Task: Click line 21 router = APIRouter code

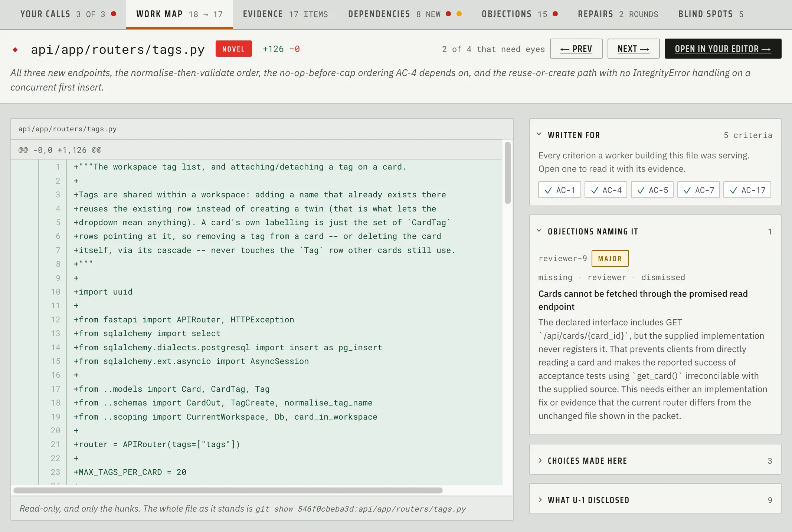Action: (x=157, y=444)
